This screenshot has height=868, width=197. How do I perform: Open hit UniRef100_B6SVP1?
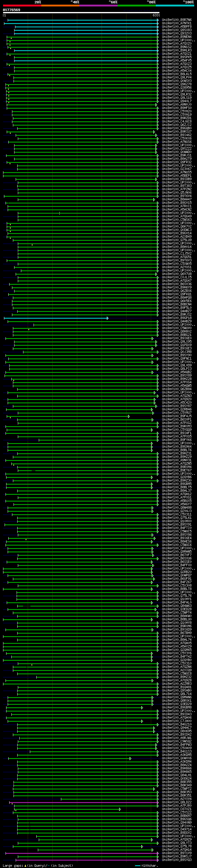(176, 419)
